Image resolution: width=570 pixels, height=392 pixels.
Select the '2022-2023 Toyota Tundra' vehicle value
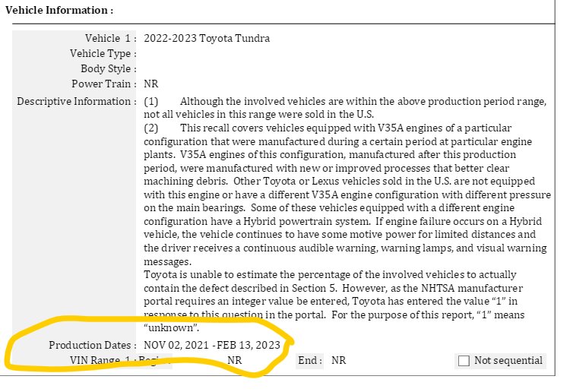pos(207,39)
